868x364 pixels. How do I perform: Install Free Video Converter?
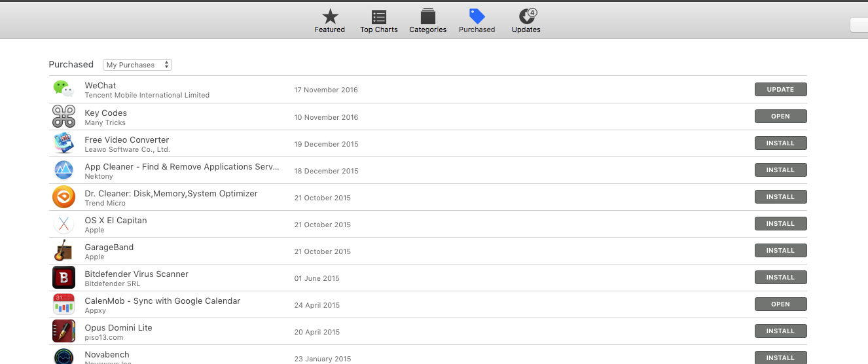(x=780, y=143)
